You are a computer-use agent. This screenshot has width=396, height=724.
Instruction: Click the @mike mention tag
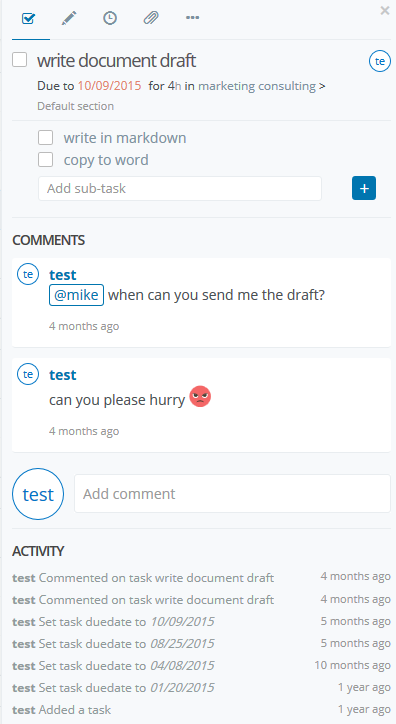[x=77, y=295]
